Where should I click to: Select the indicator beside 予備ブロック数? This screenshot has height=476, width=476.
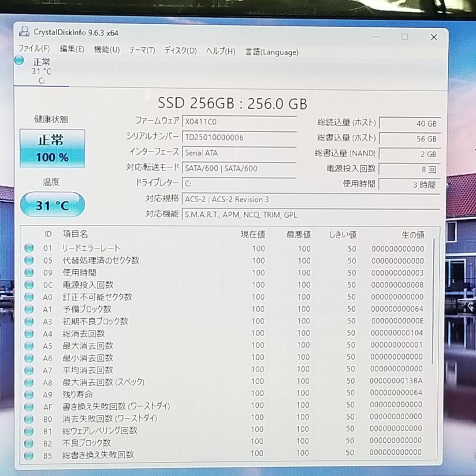[x=29, y=309]
